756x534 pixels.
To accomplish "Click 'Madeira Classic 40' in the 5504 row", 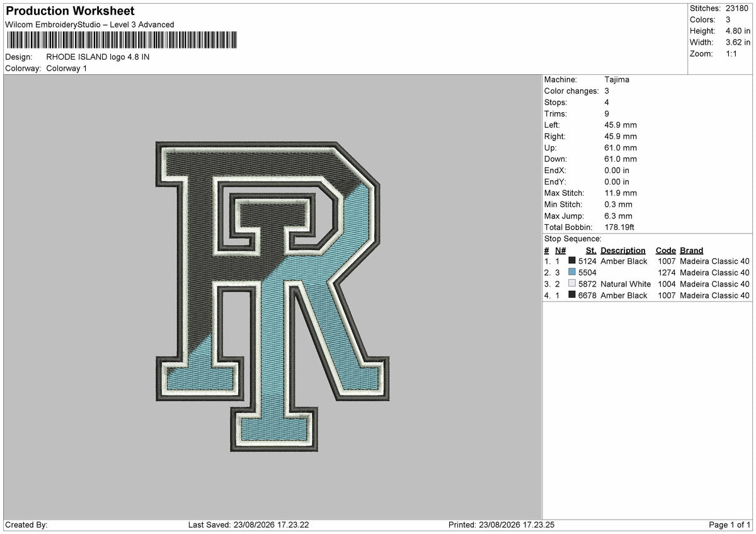I will click(x=715, y=272).
